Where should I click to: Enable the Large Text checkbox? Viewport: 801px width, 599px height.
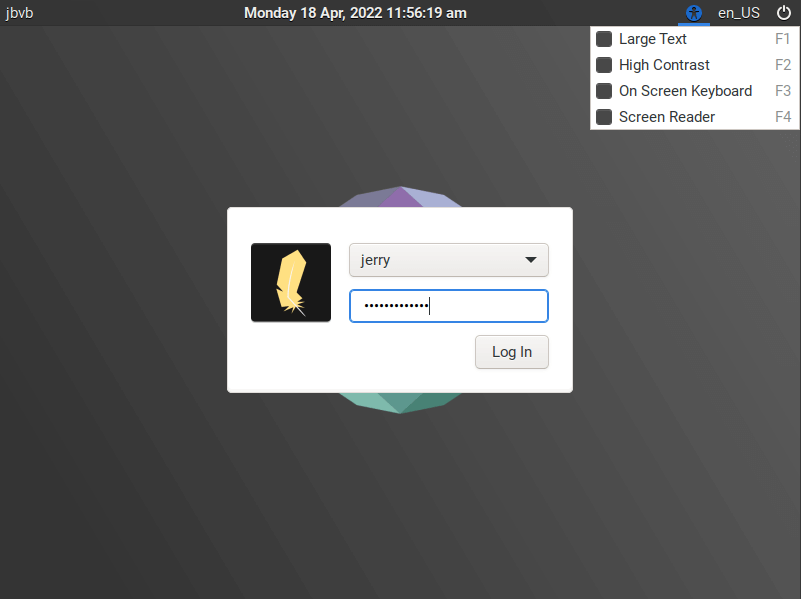pyautogui.click(x=604, y=39)
